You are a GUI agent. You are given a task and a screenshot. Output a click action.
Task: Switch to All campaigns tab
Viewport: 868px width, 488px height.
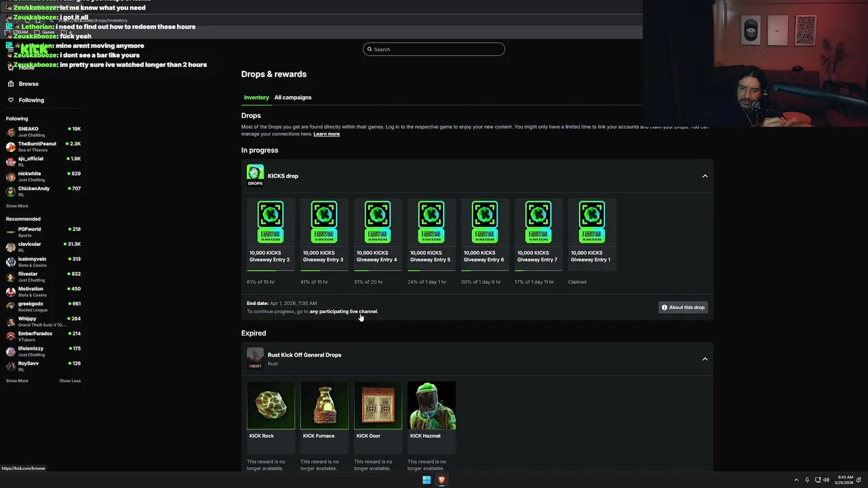click(293, 98)
